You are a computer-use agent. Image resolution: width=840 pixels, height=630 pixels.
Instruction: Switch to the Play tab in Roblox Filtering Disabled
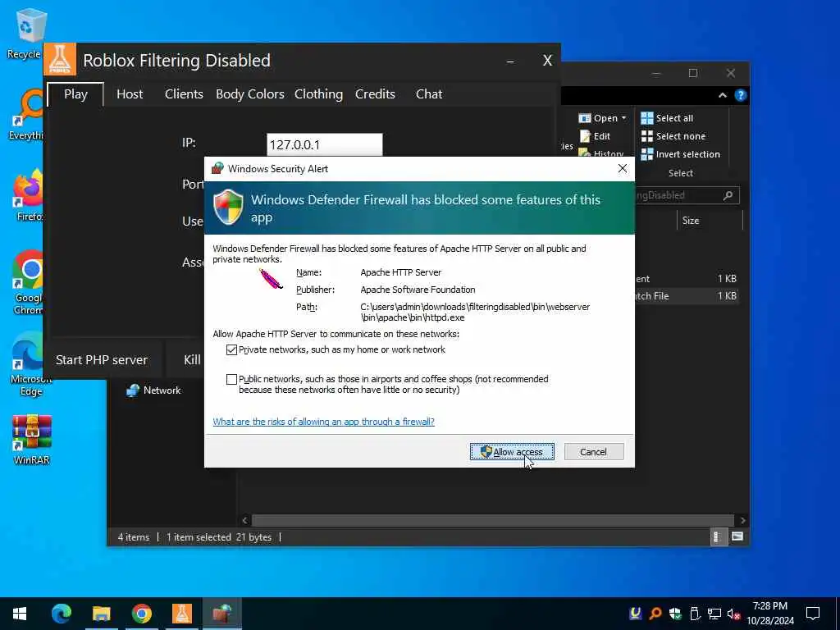pos(75,94)
